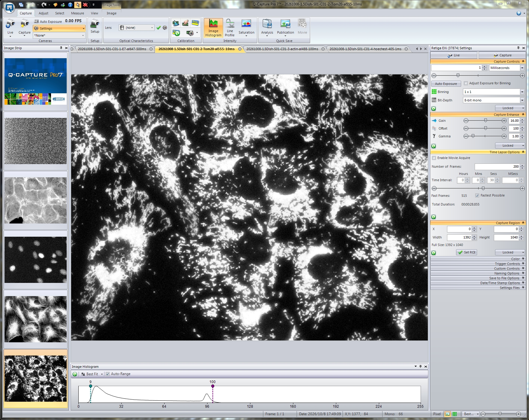This screenshot has height=420, width=529.
Task: Toggle the Image Histogram tool
Action: 213,28
